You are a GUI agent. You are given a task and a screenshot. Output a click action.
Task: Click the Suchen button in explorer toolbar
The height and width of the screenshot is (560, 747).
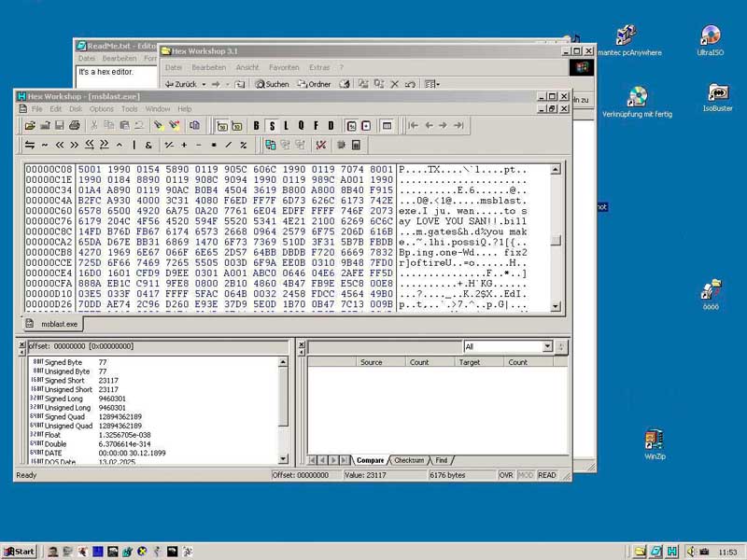pos(272,84)
